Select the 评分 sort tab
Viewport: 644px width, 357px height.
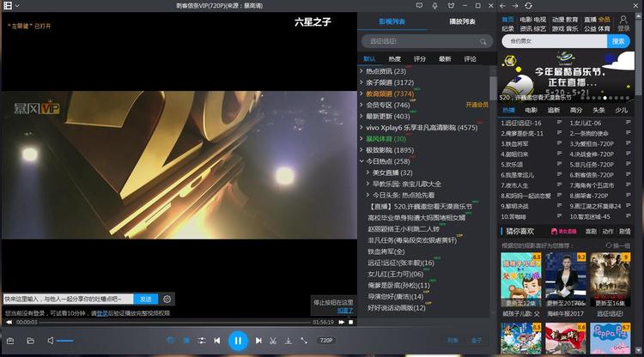tap(420, 58)
